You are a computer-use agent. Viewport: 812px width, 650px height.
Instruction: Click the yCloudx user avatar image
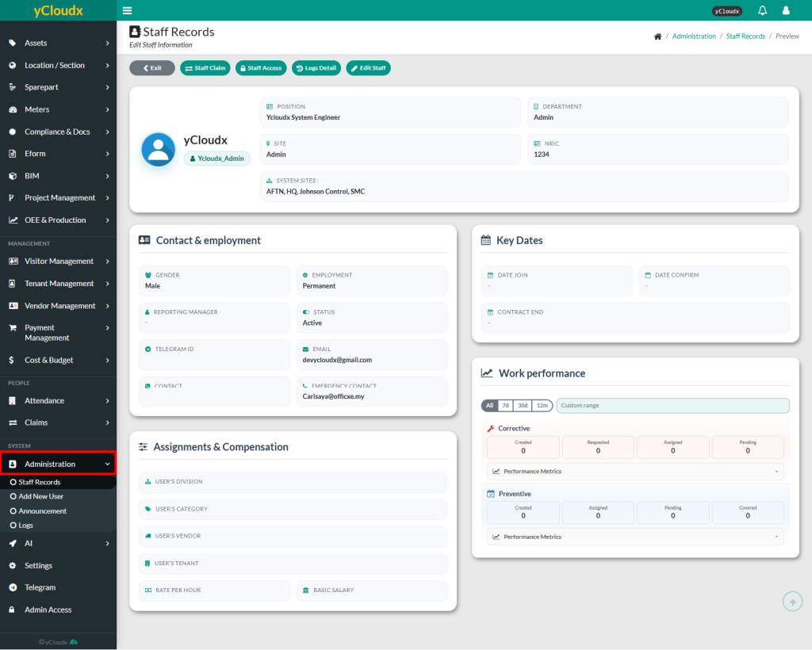pyautogui.click(x=159, y=150)
